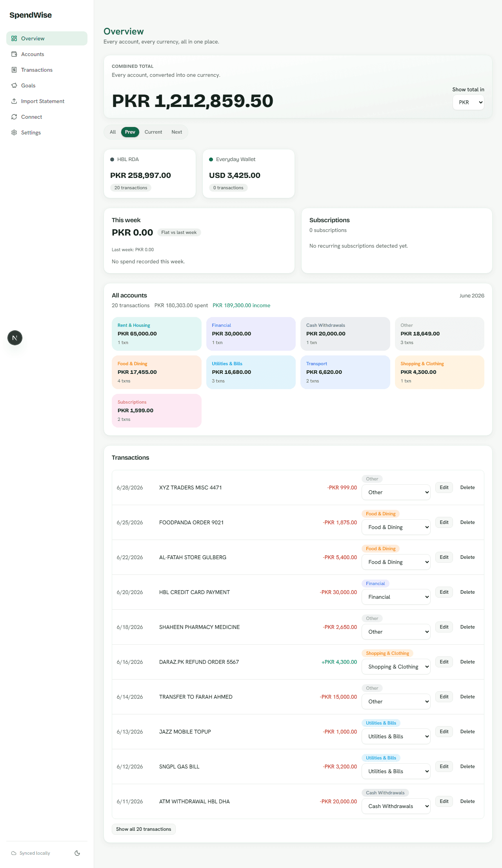Open category dropdown for FOODPANDA ORDER 9021
The height and width of the screenshot is (868, 502).
click(x=396, y=527)
